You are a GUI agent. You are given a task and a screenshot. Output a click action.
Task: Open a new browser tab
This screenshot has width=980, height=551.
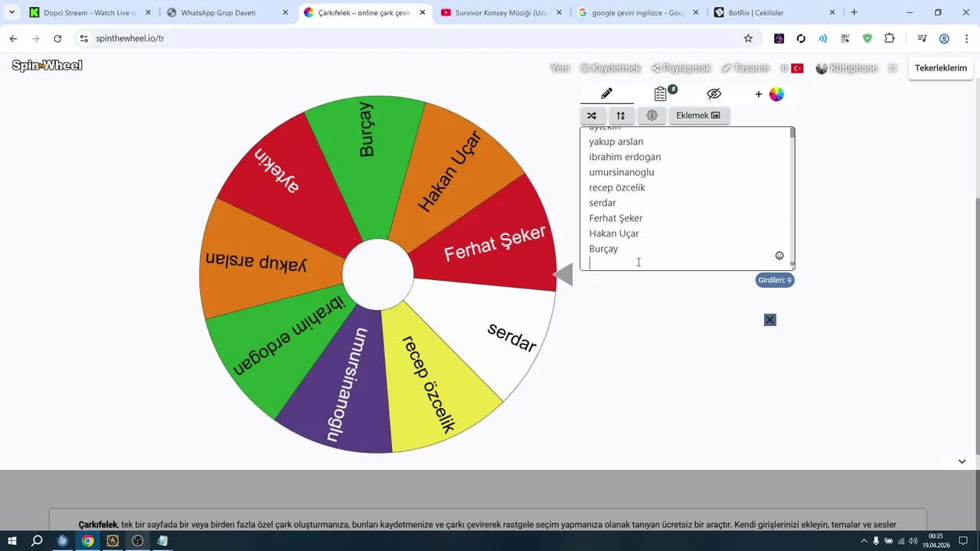pos(854,13)
